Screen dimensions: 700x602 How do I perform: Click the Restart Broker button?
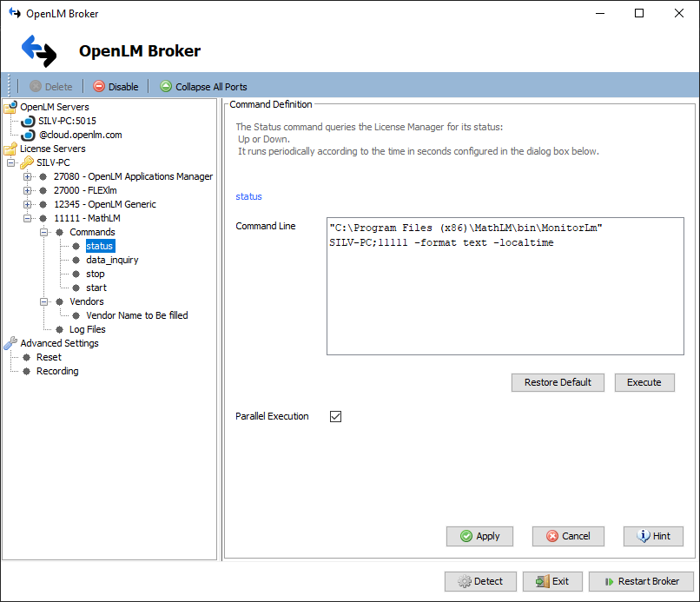[640, 581]
